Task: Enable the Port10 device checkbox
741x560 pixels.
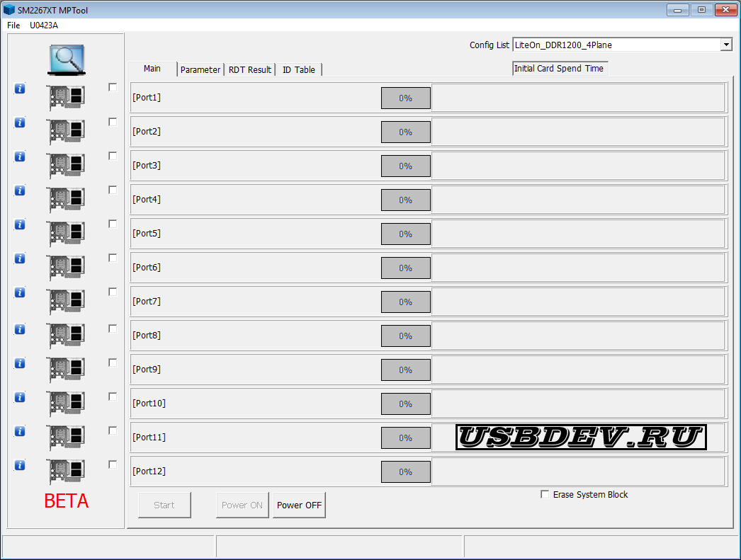Action: pyautogui.click(x=113, y=396)
